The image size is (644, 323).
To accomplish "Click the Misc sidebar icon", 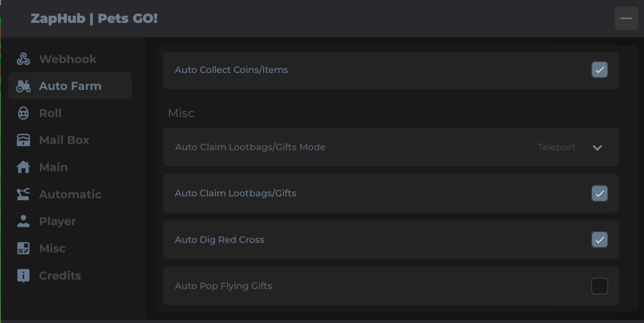I will point(23,248).
